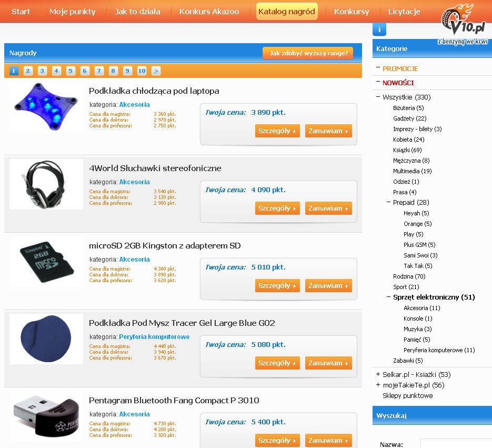The image size is (492, 448).
Task: Select page 5 in pagination
Action: pyautogui.click(x=71, y=71)
